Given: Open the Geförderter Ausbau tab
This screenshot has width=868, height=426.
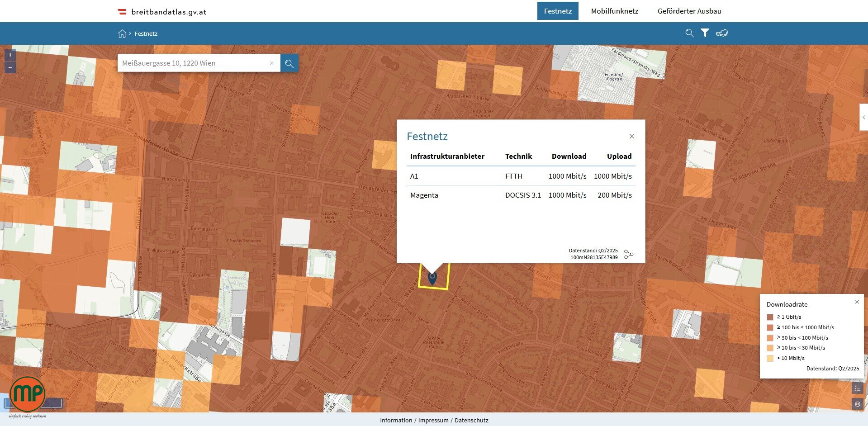Looking at the screenshot, I should 689,11.
